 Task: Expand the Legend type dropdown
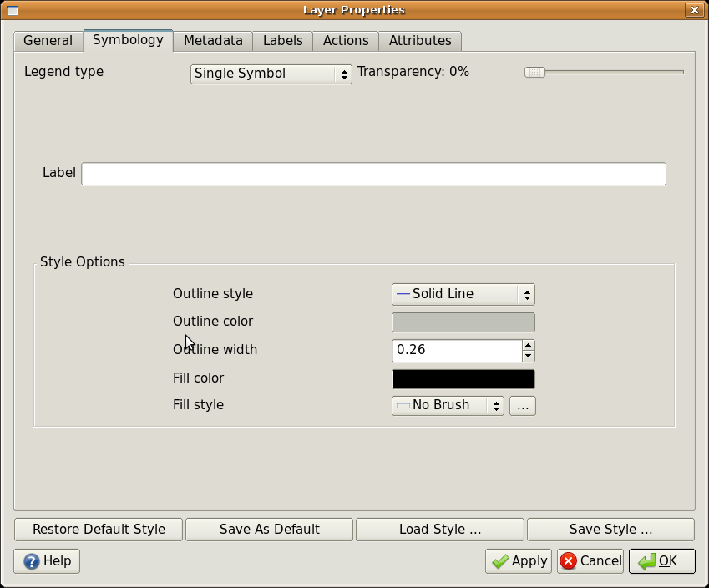pyautogui.click(x=271, y=73)
